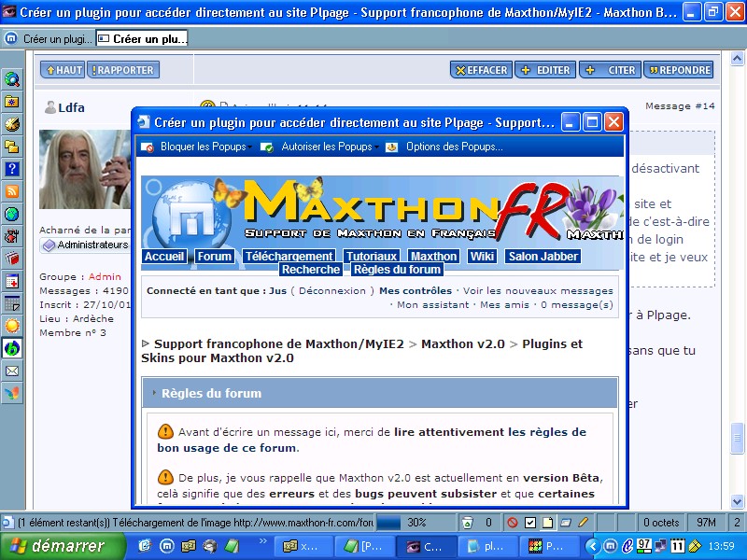Open Recherche navigation tab

[311, 270]
